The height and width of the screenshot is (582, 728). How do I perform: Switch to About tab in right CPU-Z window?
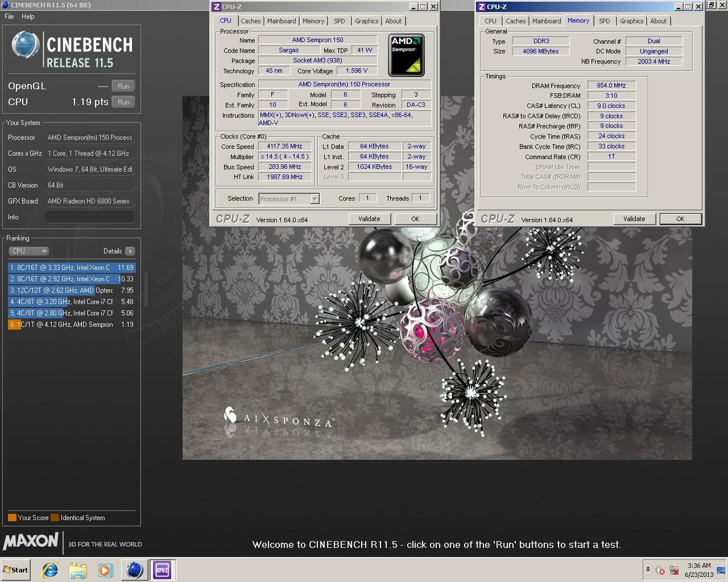pos(659,21)
